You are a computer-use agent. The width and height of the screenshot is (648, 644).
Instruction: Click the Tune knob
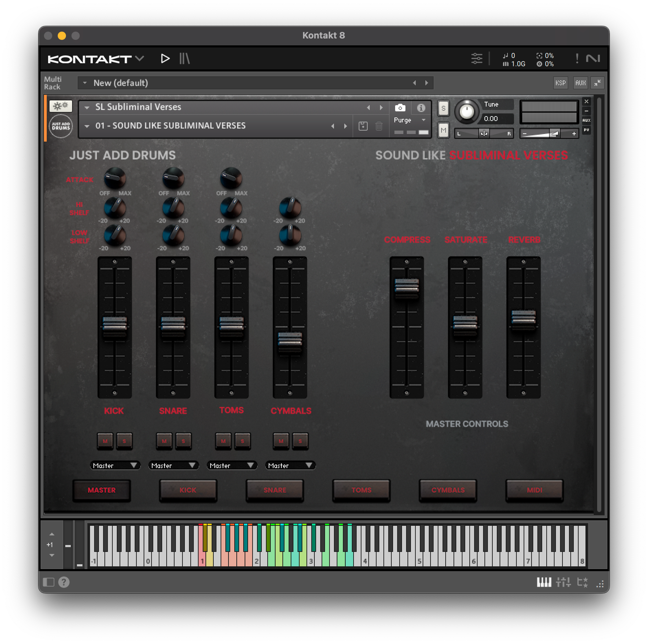[x=467, y=111]
